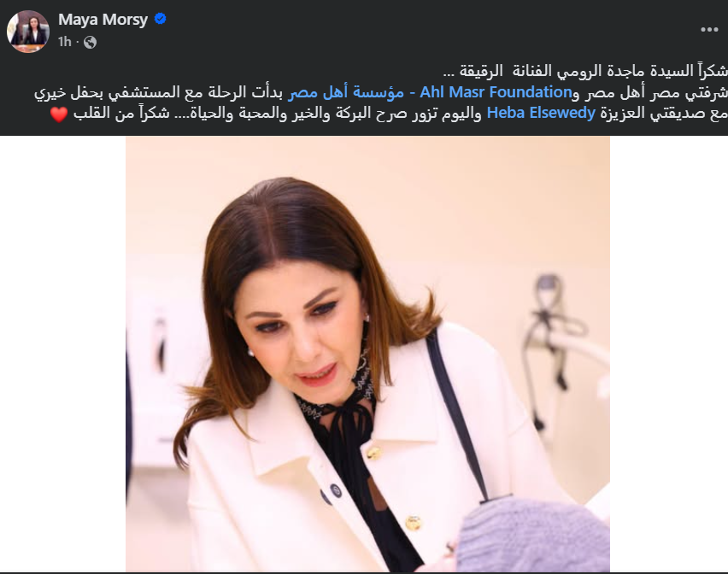Open the Maya Morsy profile name link
This screenshot has height=574, width=728.
pos(103,20)
